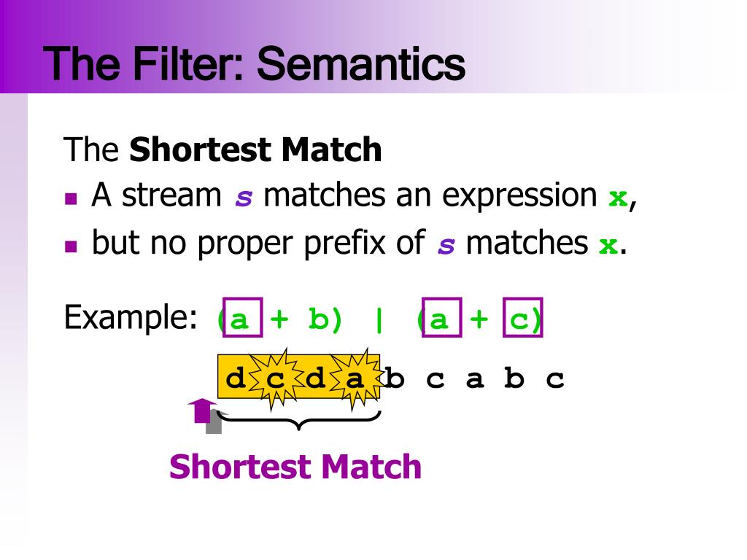Click the word 'Example:'
This screenshot has height=560, width=747.
tap(131, 317)
